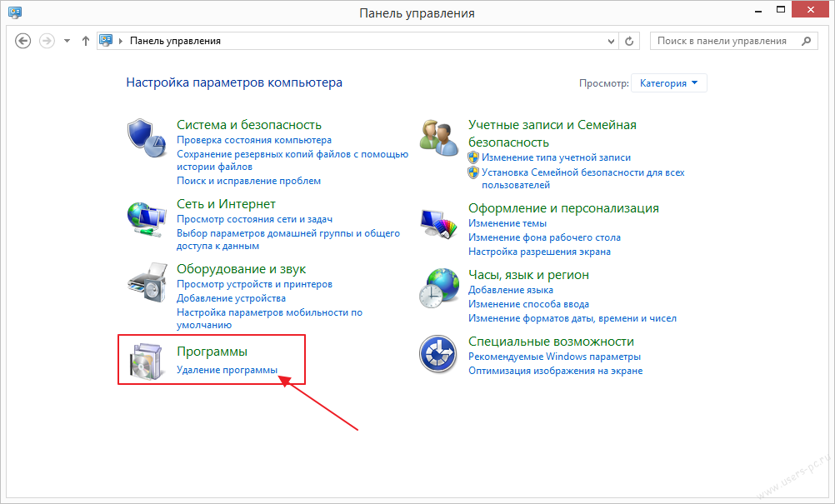
Task: Click Оптимизация изображения на экране
Action: pyautogui.click(x=556, y=371)
